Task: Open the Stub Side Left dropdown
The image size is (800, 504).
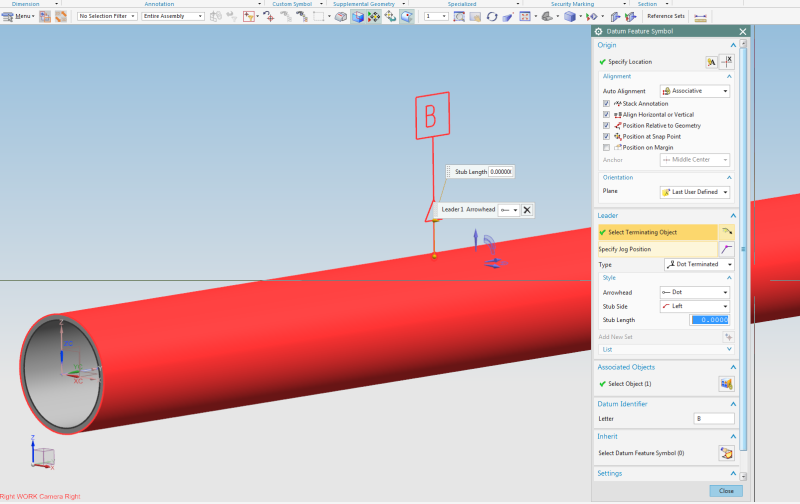Action: tap(694, 306)
